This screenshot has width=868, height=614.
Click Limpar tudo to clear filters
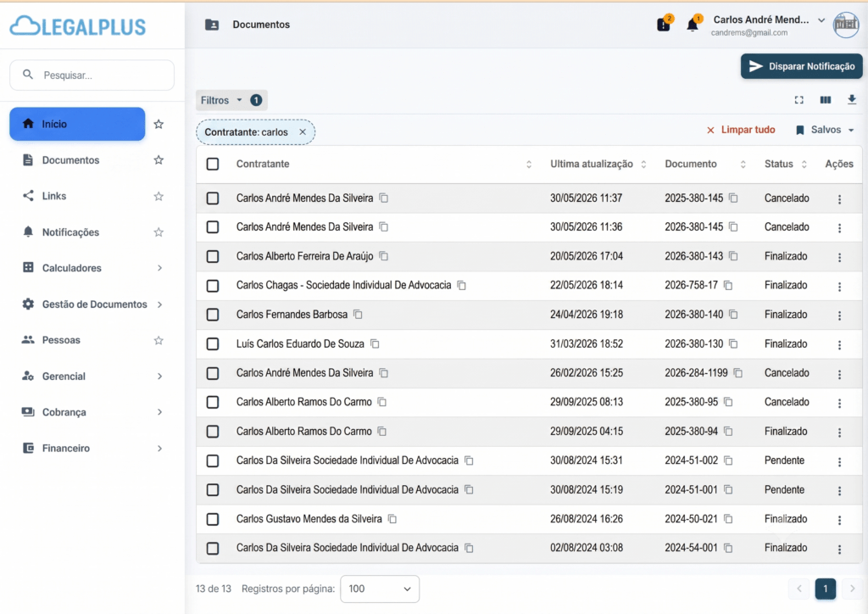click(x=741, y=130)
